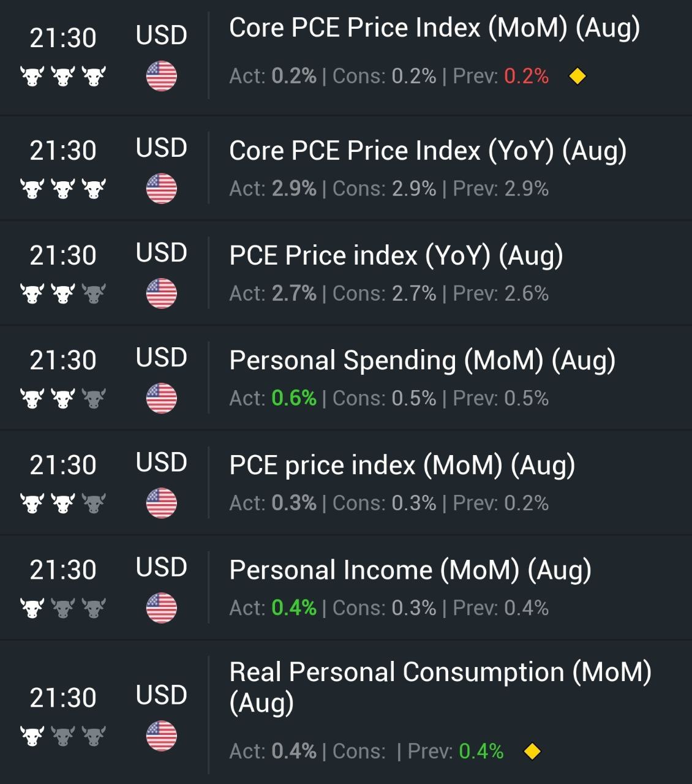692x784 pixels.
Task: Tap bull-head importance icons for Core PCE YoY
Action: [x=63, y=189]
